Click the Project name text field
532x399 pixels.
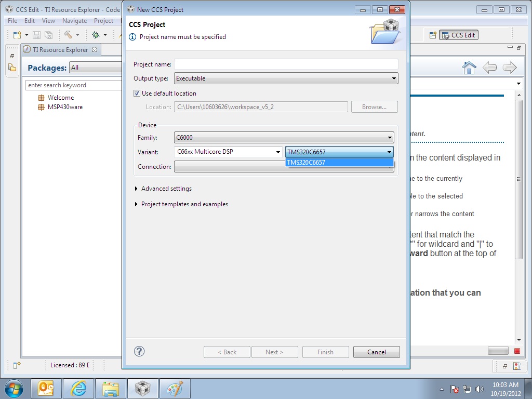coord(286,64)
